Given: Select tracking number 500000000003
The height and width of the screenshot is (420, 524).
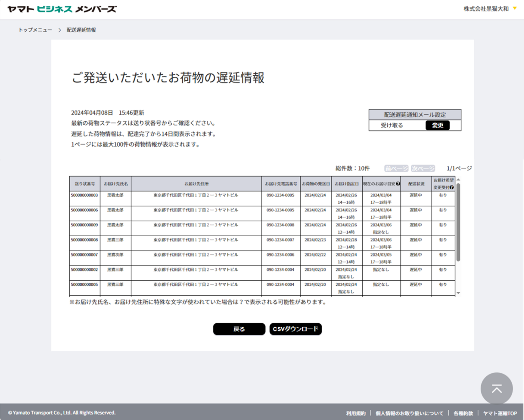Looking at the screenshot, I should pyautogui.click(x=84, y=195).
